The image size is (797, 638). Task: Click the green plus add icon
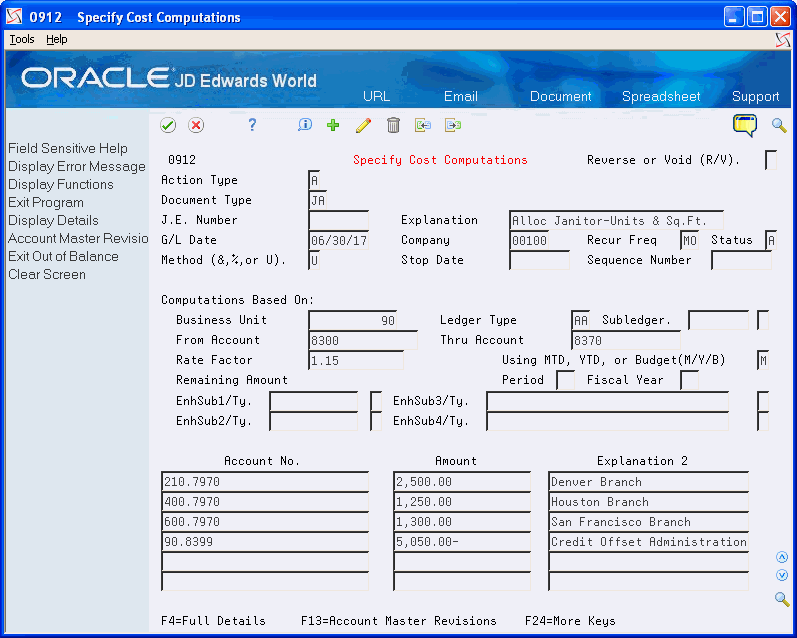click(x=333, y=125)
